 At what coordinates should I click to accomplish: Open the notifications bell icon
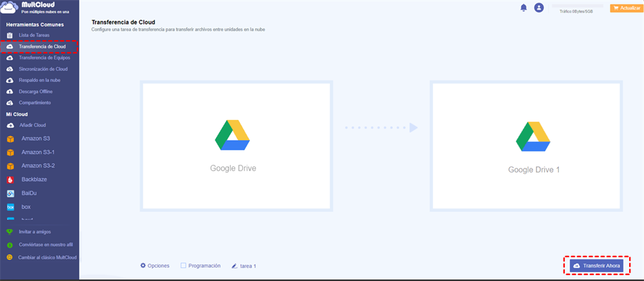click(523, 7)
